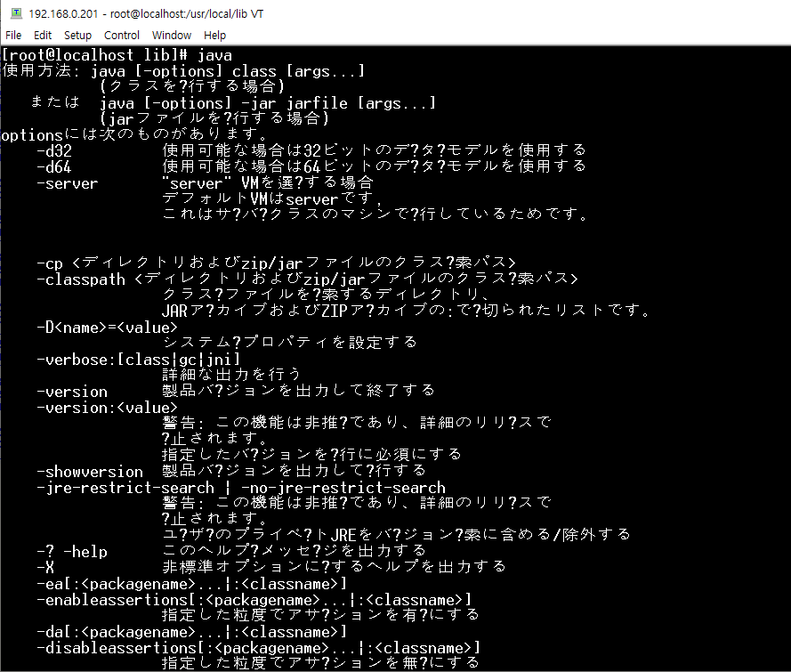Click the '-jre-restrict-search' option text
The width and height of the screenshot is (791, 672).
125,488
